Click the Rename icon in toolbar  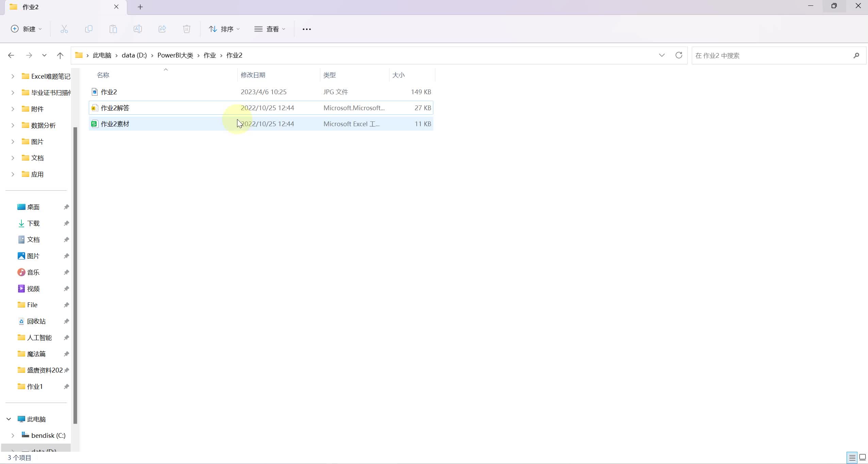click(x=137, y=29)
